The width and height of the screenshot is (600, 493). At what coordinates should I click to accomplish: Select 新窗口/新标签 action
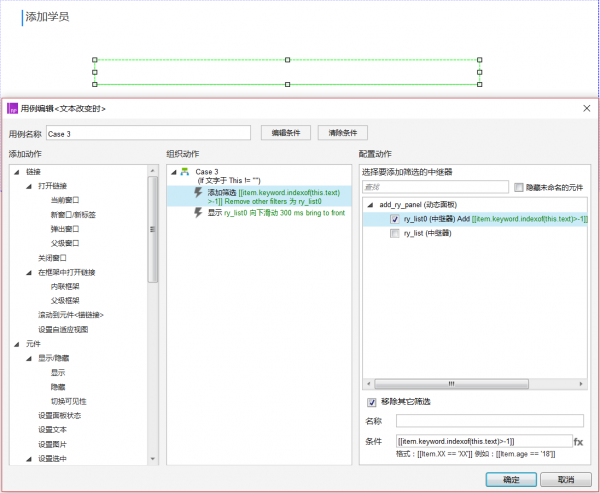click(73, 215)
